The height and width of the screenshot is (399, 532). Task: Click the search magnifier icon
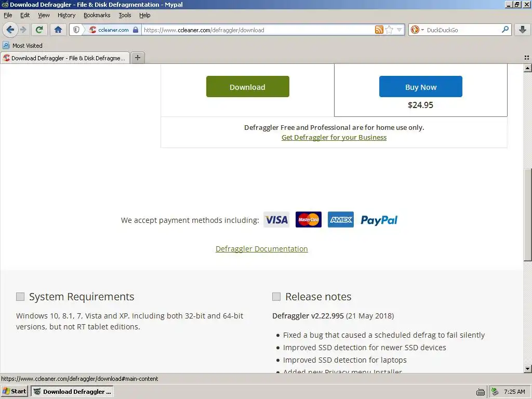505,30
